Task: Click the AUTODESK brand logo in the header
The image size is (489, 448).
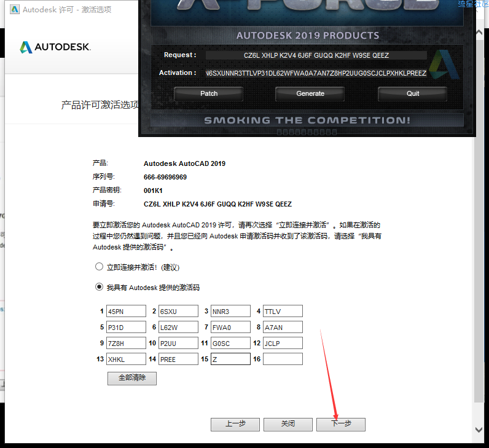Action: pos(55,47)
